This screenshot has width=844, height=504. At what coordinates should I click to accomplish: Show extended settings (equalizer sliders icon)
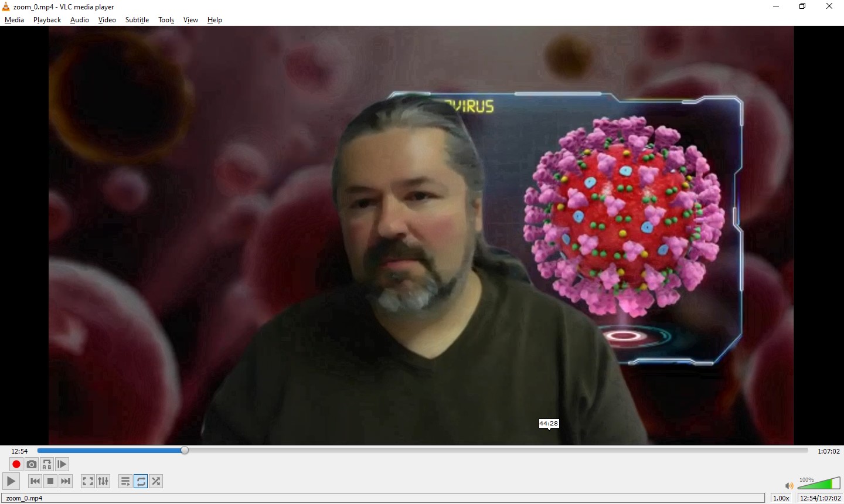click(x=103, y=482)
